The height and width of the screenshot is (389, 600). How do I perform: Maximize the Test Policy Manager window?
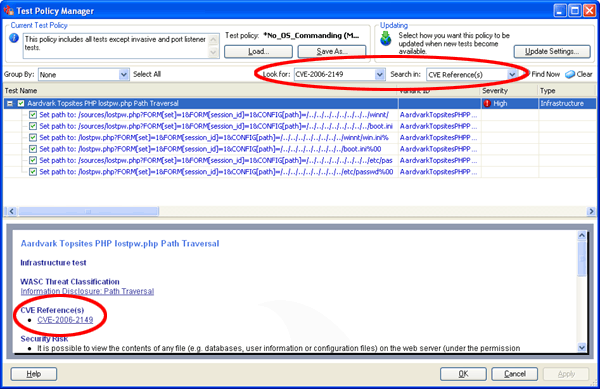point(575,10)
